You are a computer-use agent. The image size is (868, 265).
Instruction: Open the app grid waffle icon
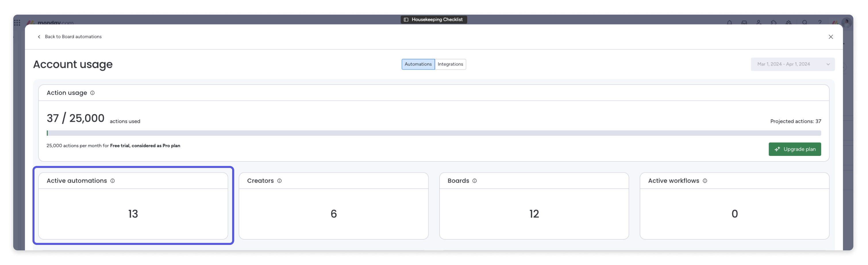18,23
